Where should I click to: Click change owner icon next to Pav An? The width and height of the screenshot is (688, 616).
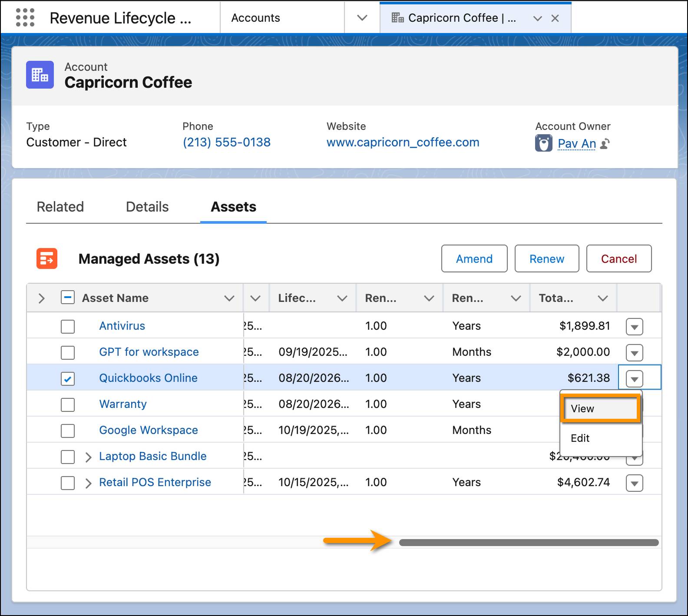pyautogui.click(x=605, y=144)
